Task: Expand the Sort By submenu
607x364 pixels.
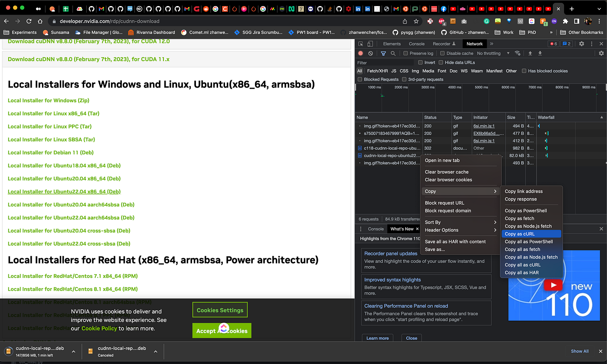Action: [x=460, y=222]
